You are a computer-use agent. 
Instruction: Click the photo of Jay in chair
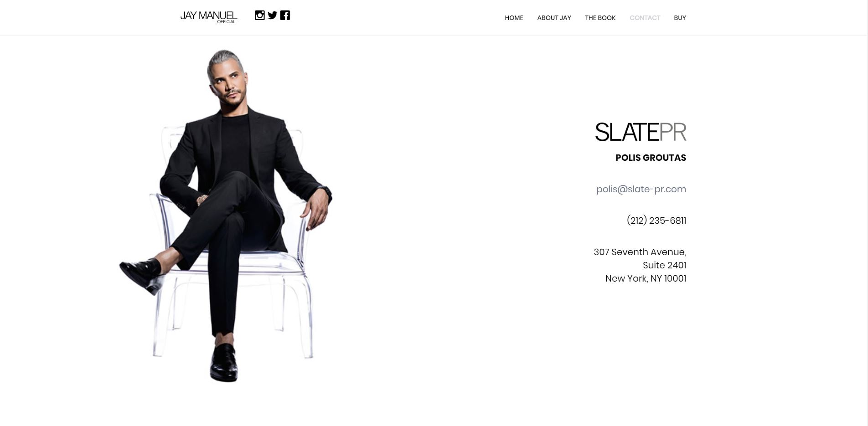tap(226, 216)
